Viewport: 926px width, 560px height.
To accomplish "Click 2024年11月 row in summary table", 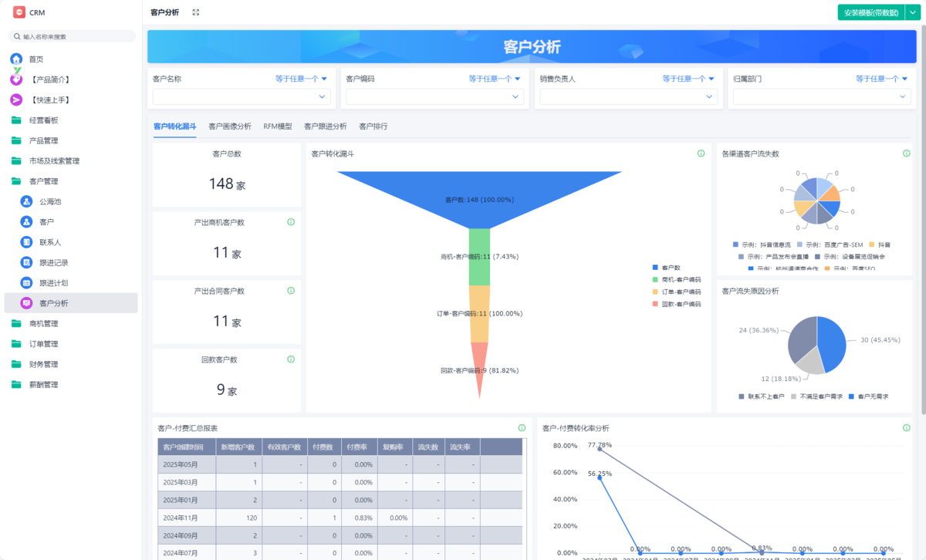I will (x=340, y=518).
